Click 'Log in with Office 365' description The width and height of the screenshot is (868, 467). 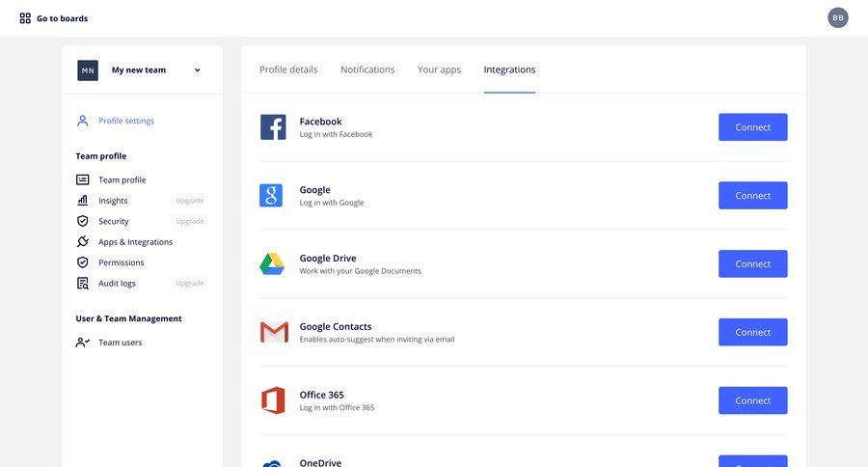coord(338,407)
